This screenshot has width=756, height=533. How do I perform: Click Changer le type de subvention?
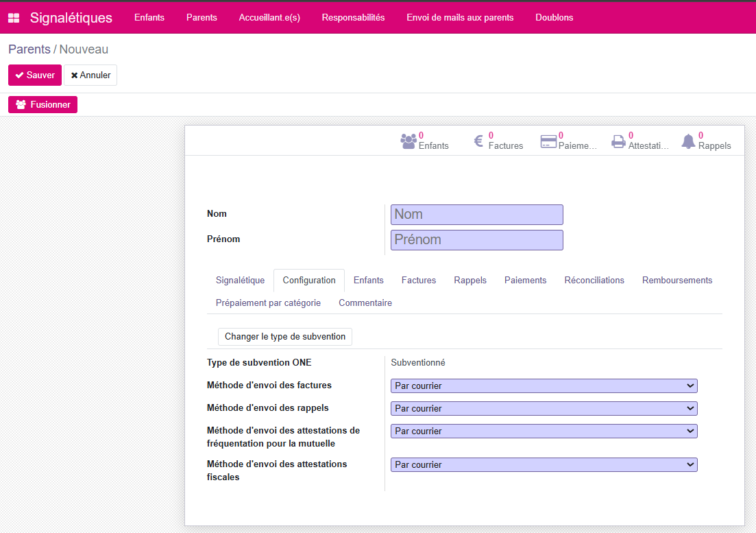[285, 337]
